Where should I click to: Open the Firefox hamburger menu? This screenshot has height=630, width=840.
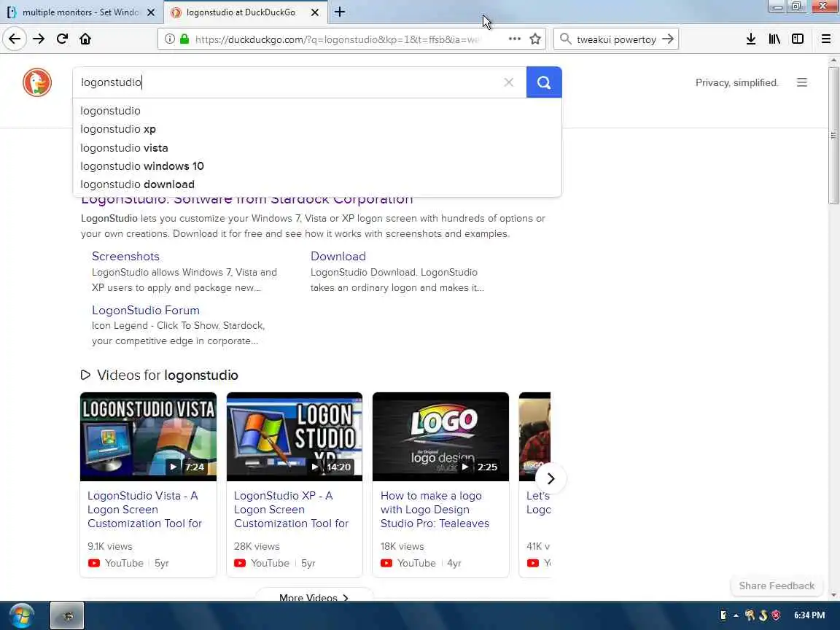[826, 39]
